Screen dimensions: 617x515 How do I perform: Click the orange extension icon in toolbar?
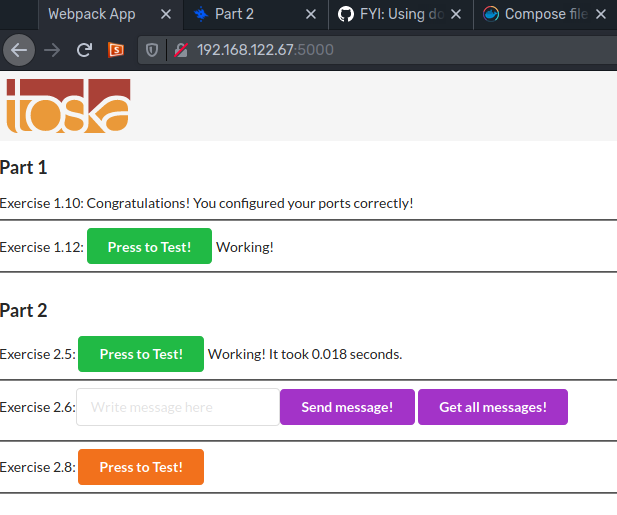coord(116,50)
